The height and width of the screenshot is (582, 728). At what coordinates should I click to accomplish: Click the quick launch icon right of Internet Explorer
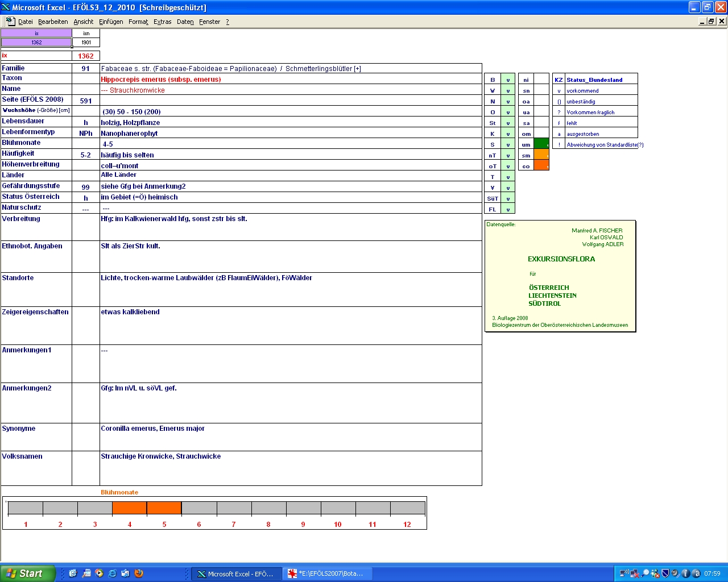tap(125, 573)
